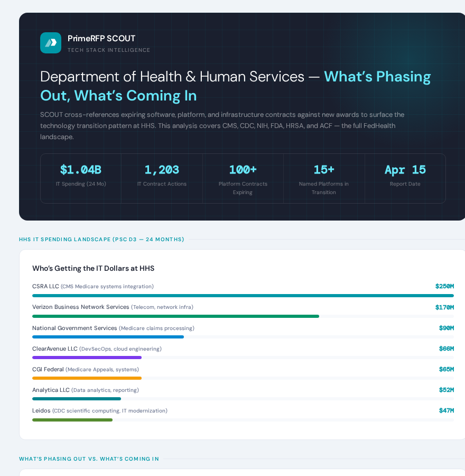This screenshot has height=476, width=465.
Task: Click the Analytica LLC vendor label
Action: pyautogui.click(x=86, y=390)
